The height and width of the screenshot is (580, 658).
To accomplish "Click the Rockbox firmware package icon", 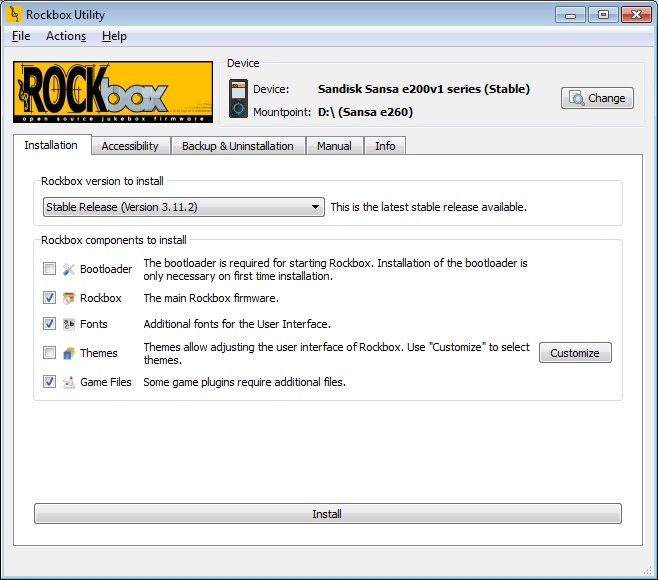I will pyautogui.click(x=68, y=298).
